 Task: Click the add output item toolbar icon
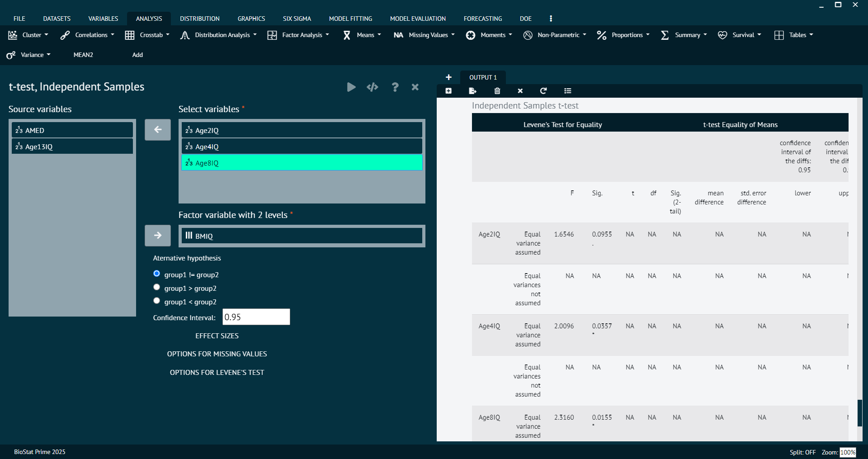(x=448, y=91)
